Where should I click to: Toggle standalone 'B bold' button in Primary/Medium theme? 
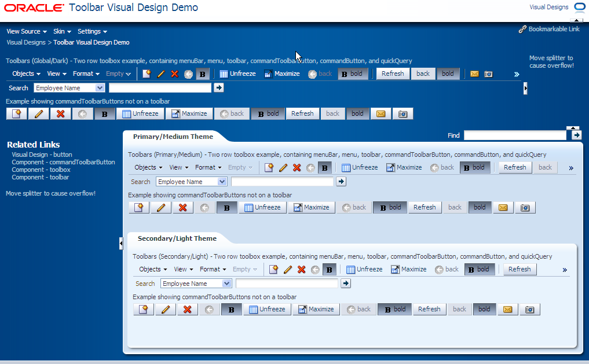tap(390, 208)
